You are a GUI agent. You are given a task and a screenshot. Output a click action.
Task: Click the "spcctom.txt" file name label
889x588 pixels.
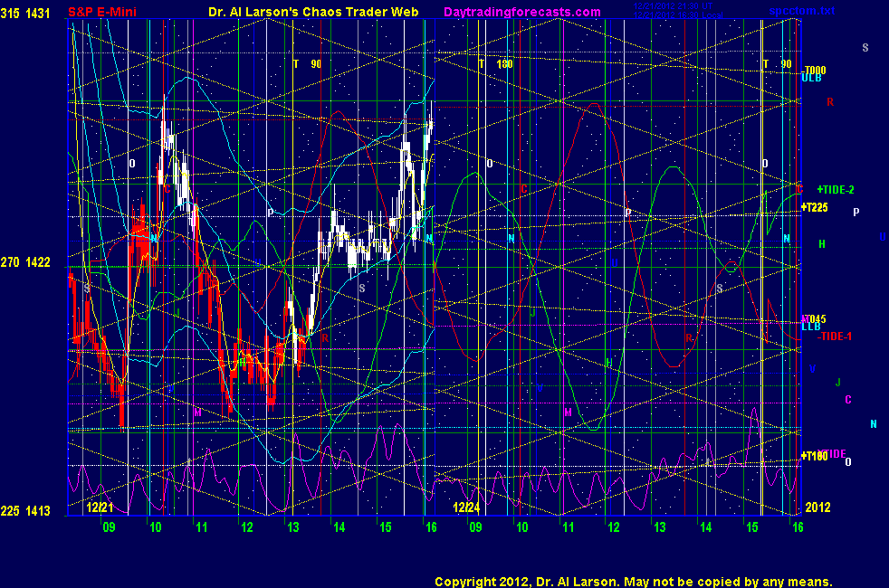point(802,11)
